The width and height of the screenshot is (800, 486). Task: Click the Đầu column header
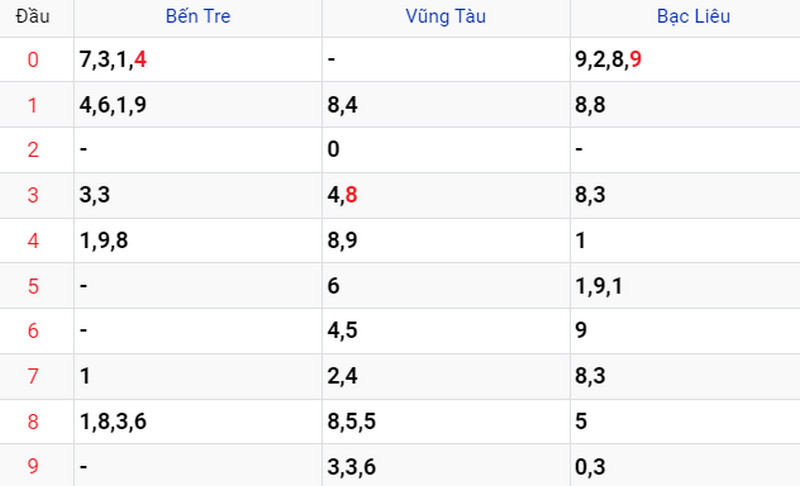(33, 16)
